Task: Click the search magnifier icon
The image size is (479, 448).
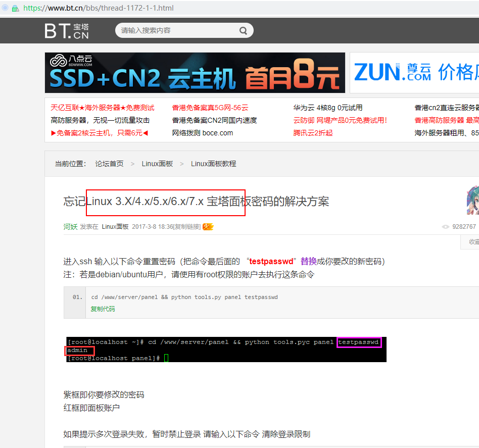Action: [243, 30]
